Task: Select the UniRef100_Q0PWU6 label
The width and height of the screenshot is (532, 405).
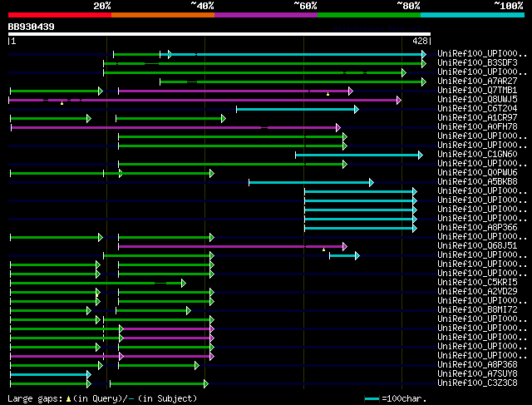Action: pyautogui.click(x=477, y=172)
